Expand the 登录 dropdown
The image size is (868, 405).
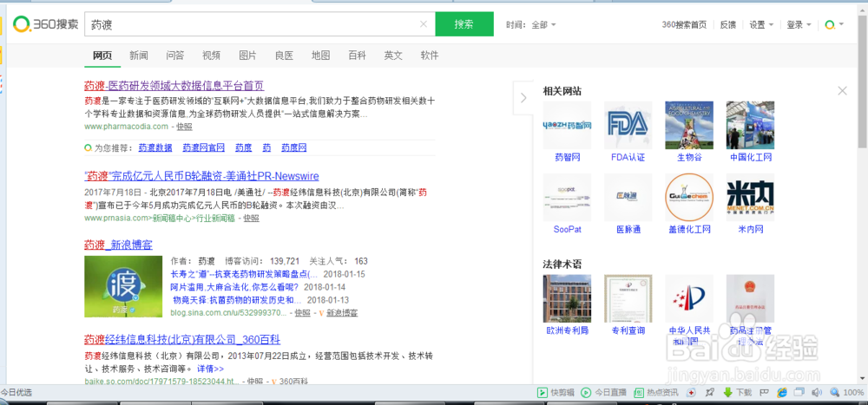coord(799,24)
